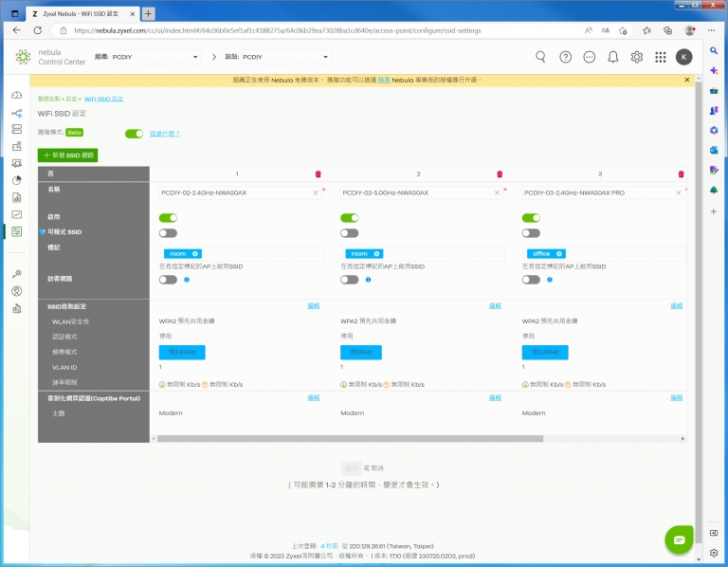Image resolution: width=728 pixels, height=567 pixels.
Task: Click the 5GHz band badge for SSID 2
Action: click(361, 352)
